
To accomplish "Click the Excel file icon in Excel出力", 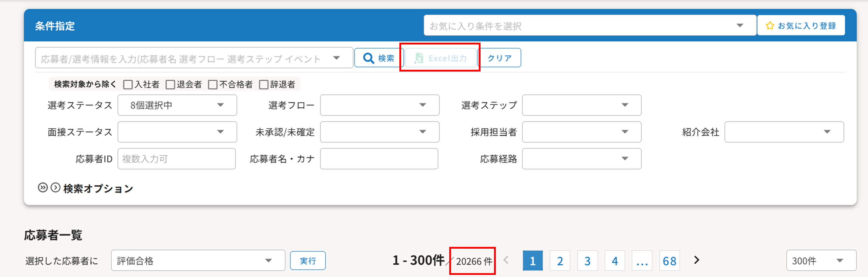I will pyautogui.click(x=418, y=58).
